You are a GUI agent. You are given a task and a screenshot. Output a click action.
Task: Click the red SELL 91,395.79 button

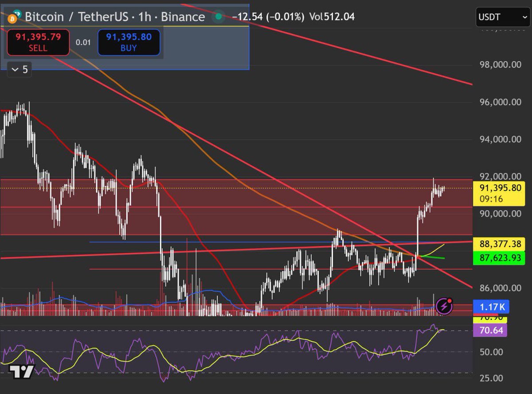point(38,43)
